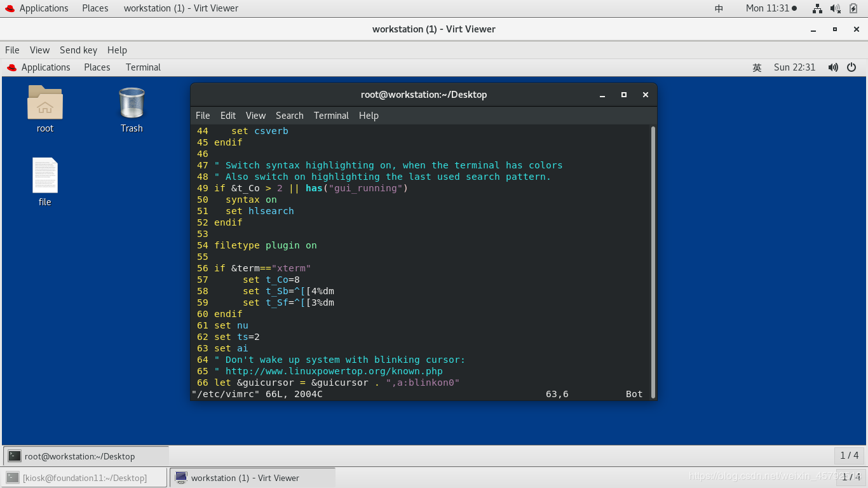Click the terminal title bar root@workstation:~/Desktop
Screen dimensions: 868x488
point(424,95)
